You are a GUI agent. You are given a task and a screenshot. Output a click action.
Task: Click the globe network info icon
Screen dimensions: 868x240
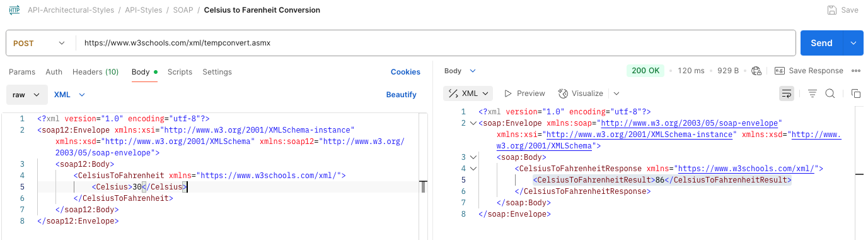pos(757,71)
